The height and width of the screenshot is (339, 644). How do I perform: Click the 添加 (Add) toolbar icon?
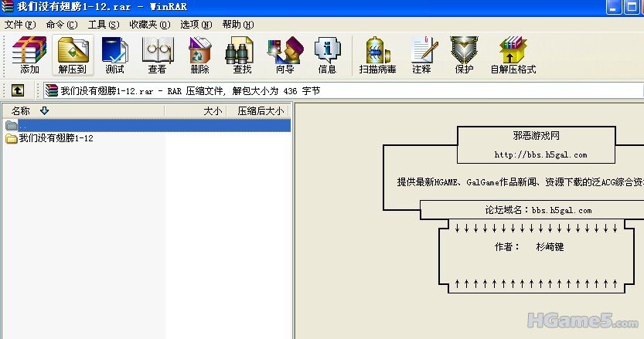(29, 55)
